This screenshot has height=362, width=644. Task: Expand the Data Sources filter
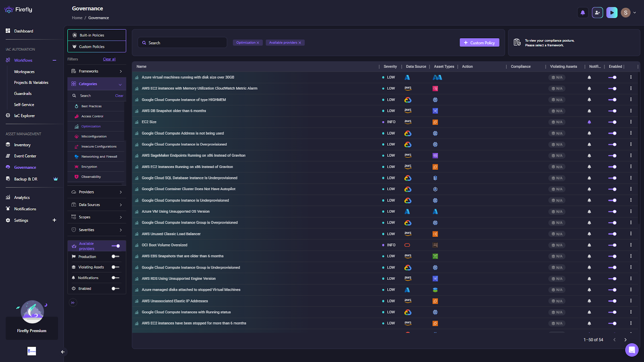tap(97, 205)
